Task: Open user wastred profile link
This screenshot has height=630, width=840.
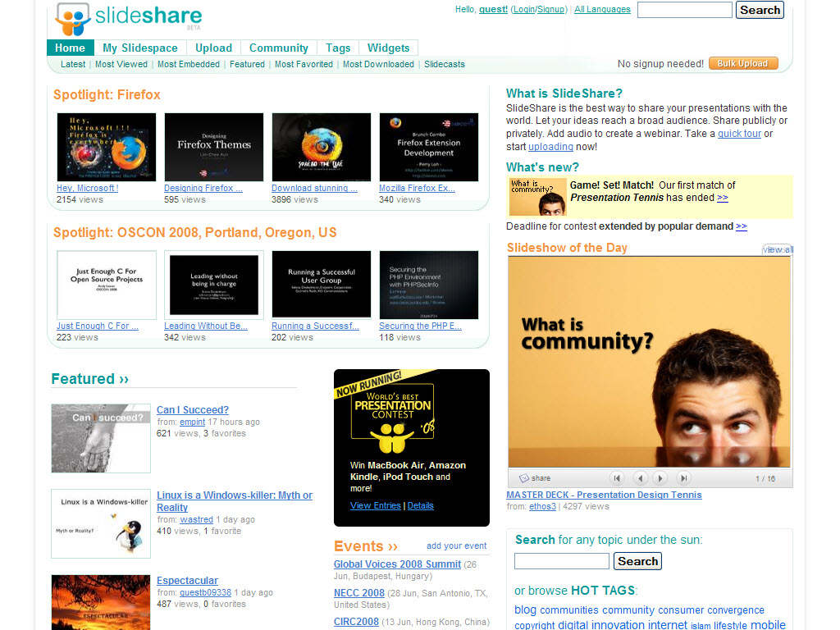Action: pyautogui.click(x=197, y=519)
